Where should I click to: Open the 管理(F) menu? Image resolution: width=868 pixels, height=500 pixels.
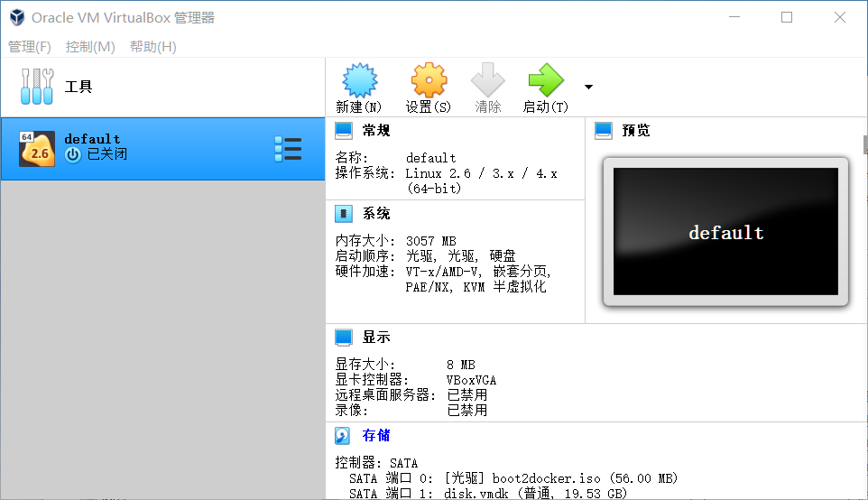(30, 47)
